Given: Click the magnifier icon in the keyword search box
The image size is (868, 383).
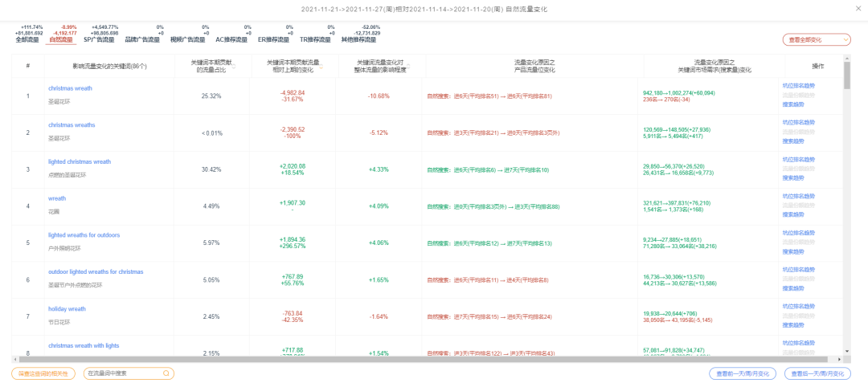Looking at the screenshot, I should 166,373.
